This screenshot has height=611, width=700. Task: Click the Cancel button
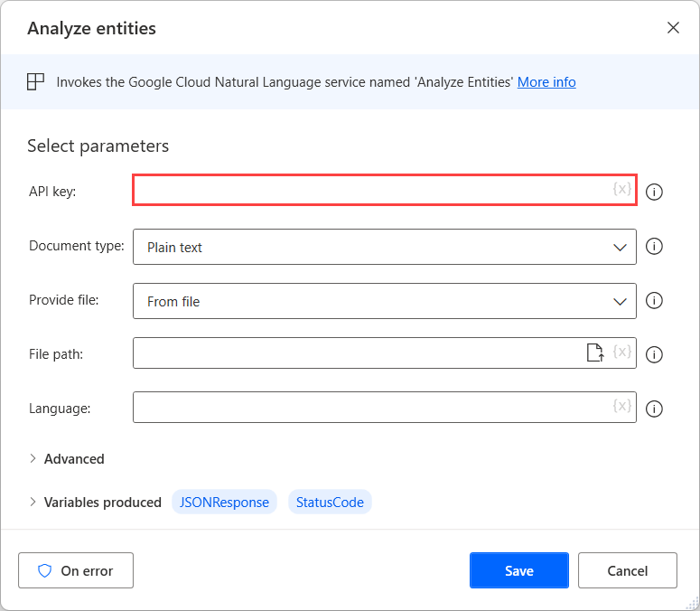[627, 570]
